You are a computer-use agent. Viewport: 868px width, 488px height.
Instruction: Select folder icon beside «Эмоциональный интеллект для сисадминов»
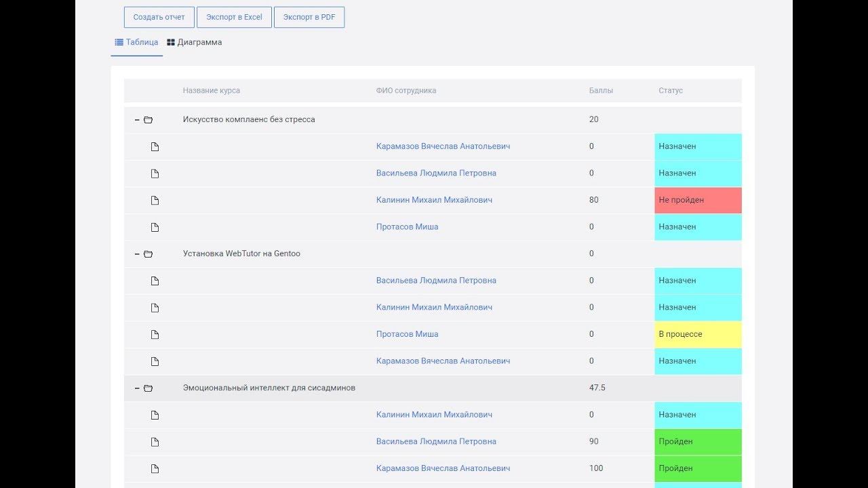point(149,388)
